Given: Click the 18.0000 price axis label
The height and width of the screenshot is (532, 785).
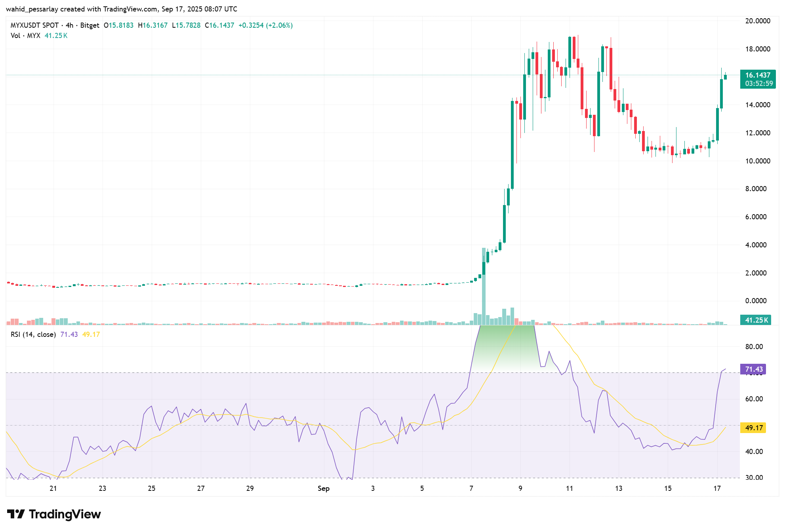Looking at the screenshot, I should pos(758,49).
